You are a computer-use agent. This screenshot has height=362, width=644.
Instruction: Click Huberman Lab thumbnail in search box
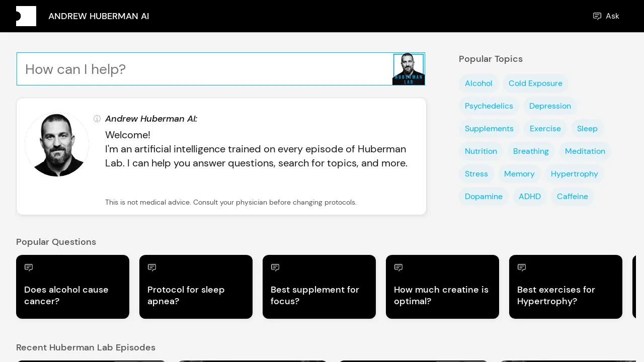tap(409, 69)
